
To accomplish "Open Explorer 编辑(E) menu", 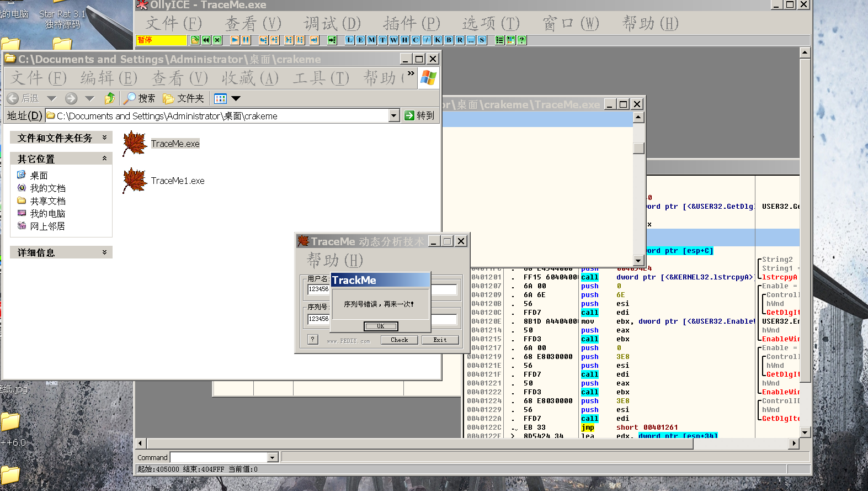I will tap(109, 78).
